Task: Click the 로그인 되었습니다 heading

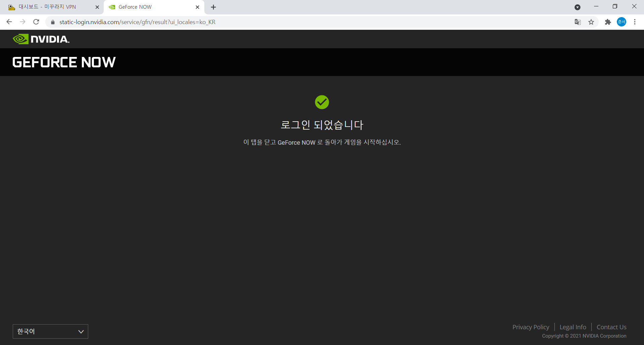Action: click(x=322, y=125)
